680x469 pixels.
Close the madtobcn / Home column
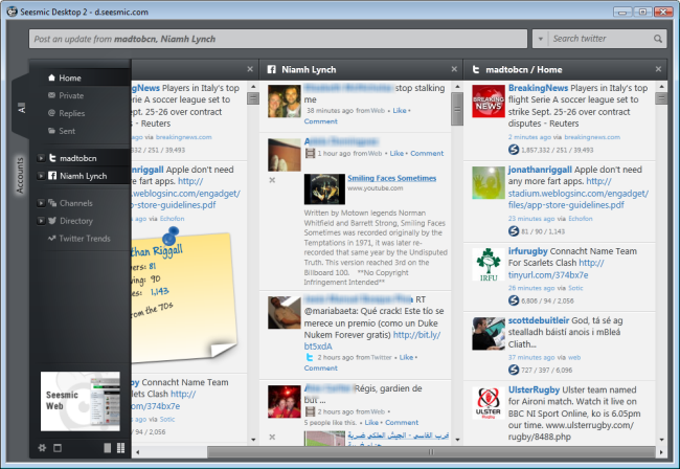coord(658,69)
